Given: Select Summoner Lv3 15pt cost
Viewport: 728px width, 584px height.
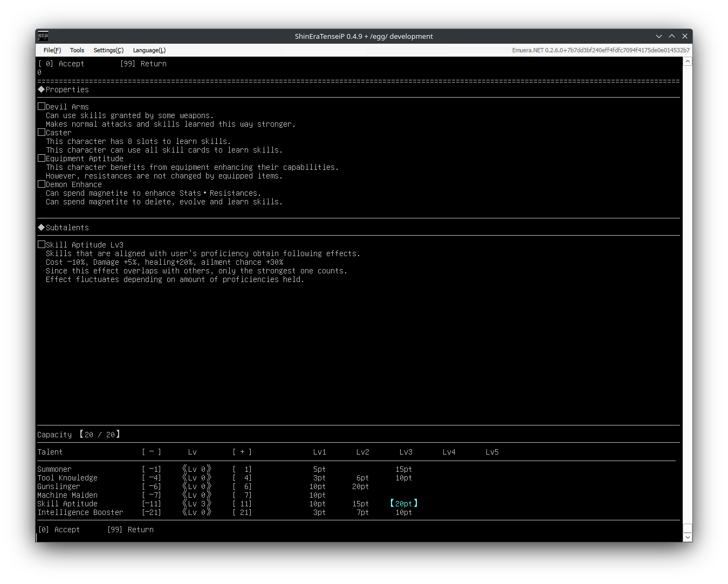Looking at the screenshot, I should coord(404,469).
